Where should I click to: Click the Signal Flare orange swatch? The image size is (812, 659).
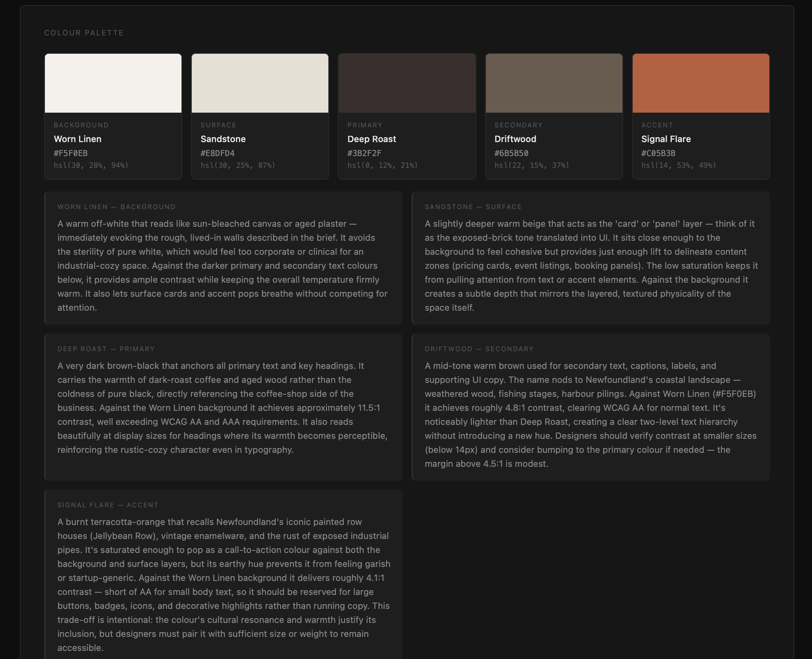(700, 83)
